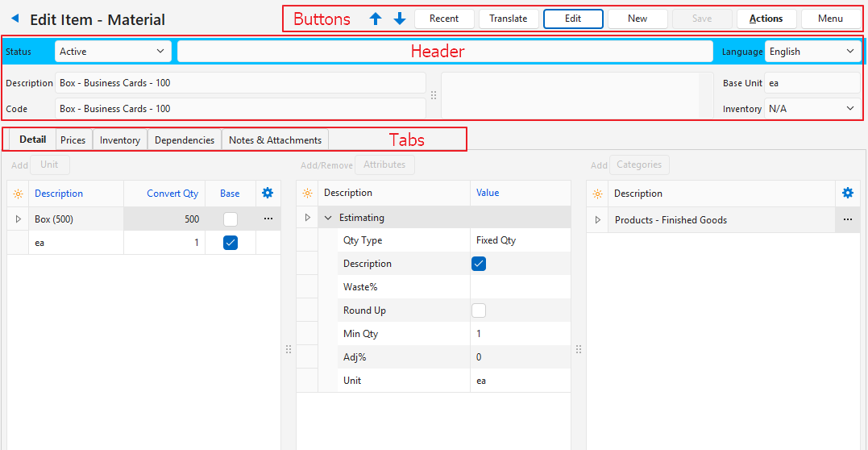Go to previous record with up arrow
The image size is (868, 450).
point(376,19)
